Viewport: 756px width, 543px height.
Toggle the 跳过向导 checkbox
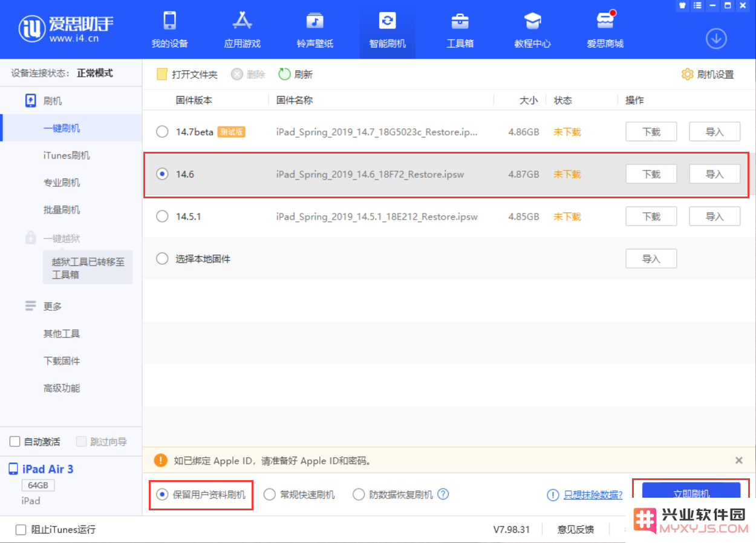point(82,441)
